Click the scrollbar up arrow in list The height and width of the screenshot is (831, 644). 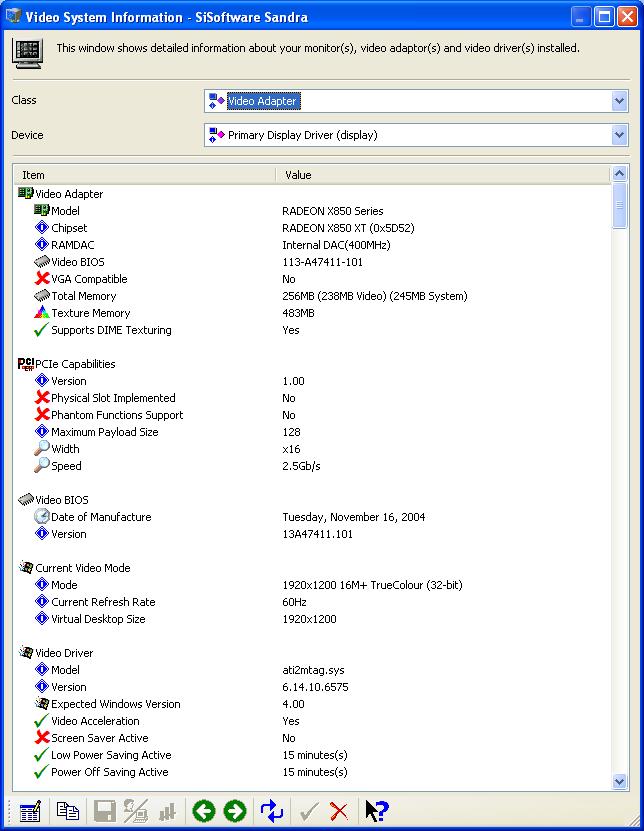coord(619,173)
